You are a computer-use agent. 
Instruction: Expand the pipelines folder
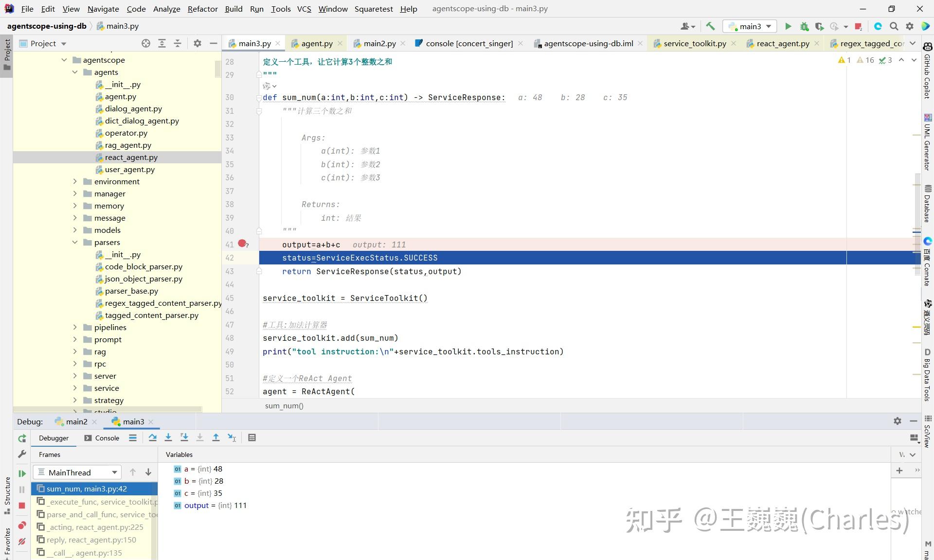(x=75, y=327)
